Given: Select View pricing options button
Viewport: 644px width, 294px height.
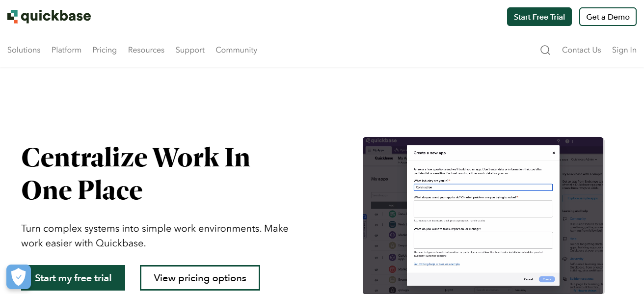Looking at the screenshot, I should coord(200,278).
